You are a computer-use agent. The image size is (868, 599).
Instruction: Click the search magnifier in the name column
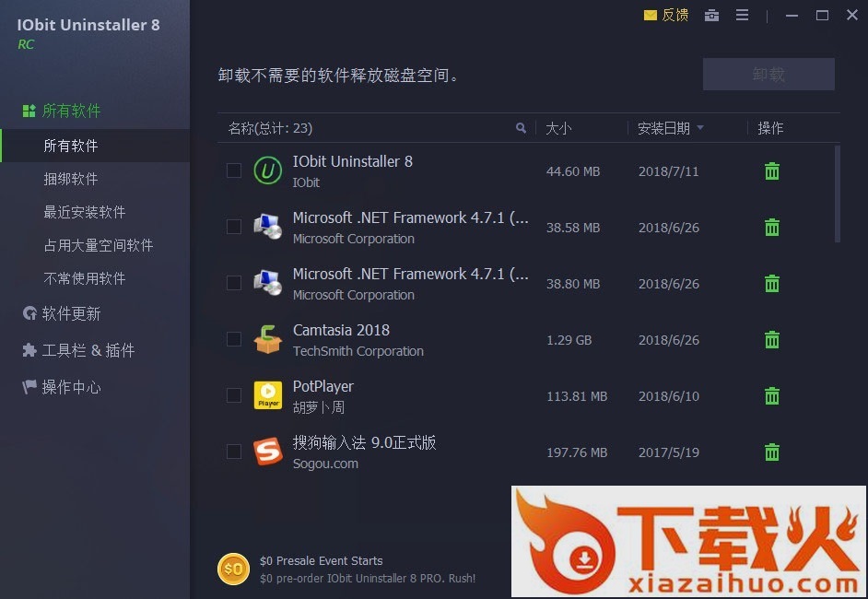pos(521,128)
